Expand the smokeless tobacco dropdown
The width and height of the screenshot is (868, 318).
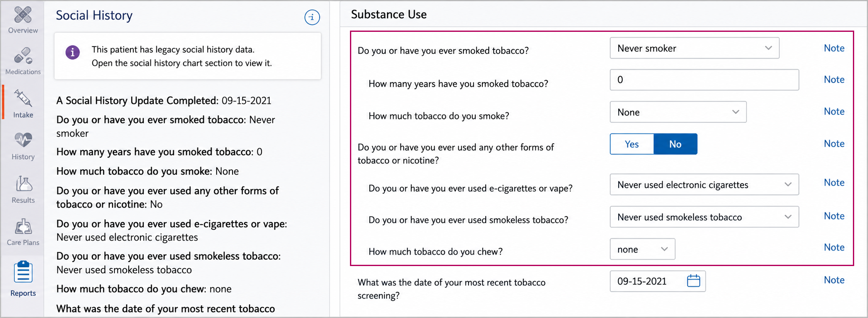coord(704,217)
